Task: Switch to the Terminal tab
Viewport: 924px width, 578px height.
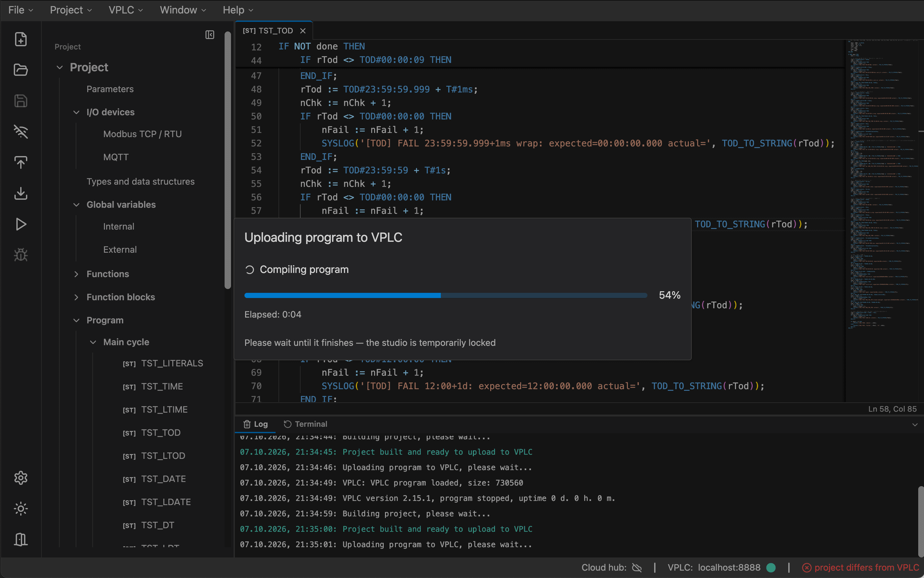Action: pyautogui.click(x=305, y=424)
